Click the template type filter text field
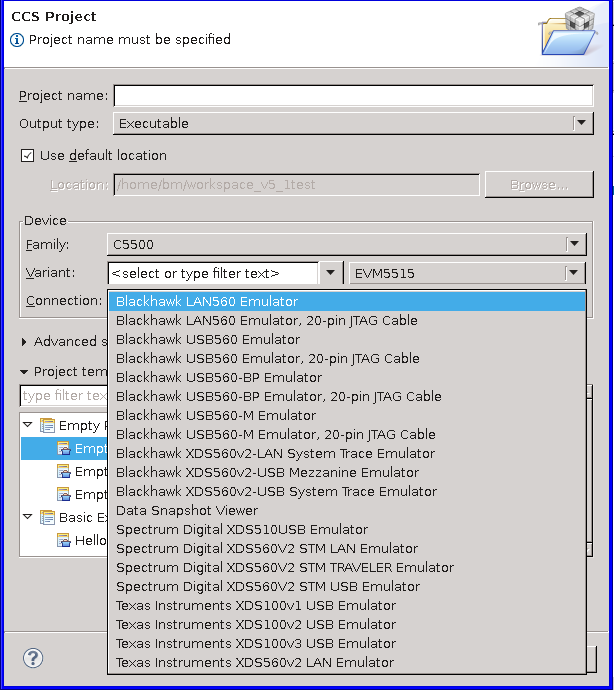This screenshot has width=614, height=690. click(64, 396)
